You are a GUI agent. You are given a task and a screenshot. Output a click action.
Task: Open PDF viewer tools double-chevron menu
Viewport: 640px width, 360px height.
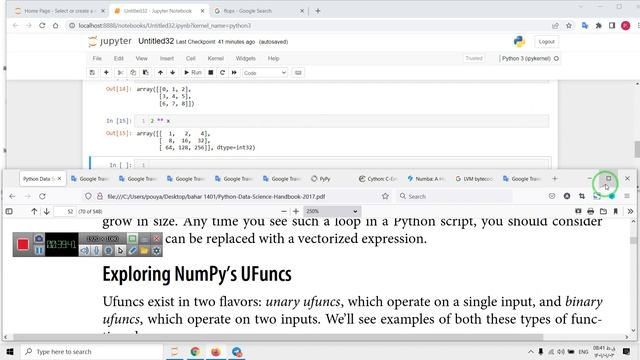point(630,211)
